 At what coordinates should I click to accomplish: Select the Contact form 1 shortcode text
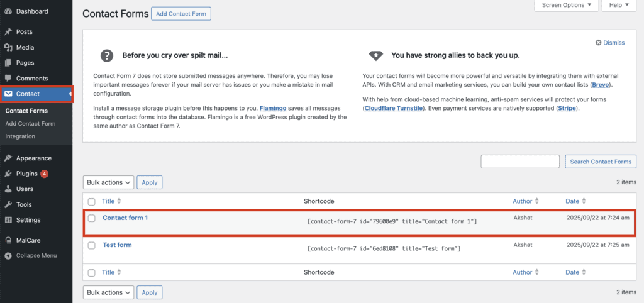[x=392, y=222]
